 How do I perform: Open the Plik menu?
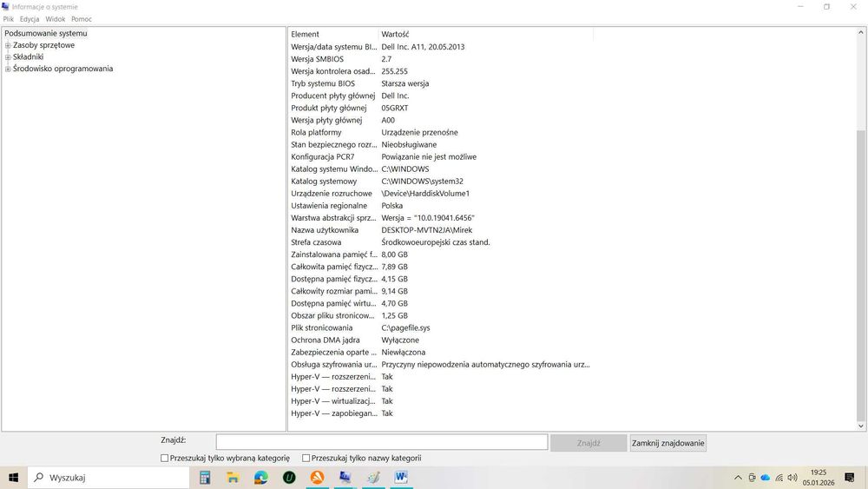pyautogui.click(x=9, y=19)
